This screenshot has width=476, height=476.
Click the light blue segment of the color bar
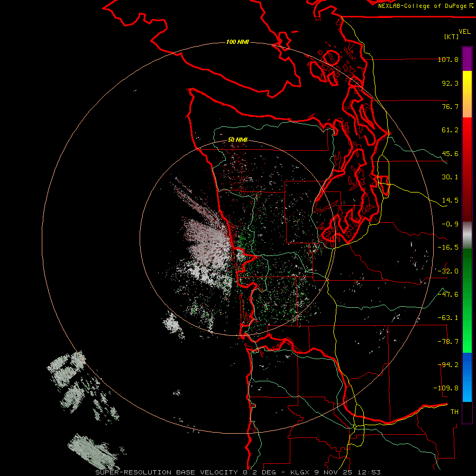click(x=467, y=377)
